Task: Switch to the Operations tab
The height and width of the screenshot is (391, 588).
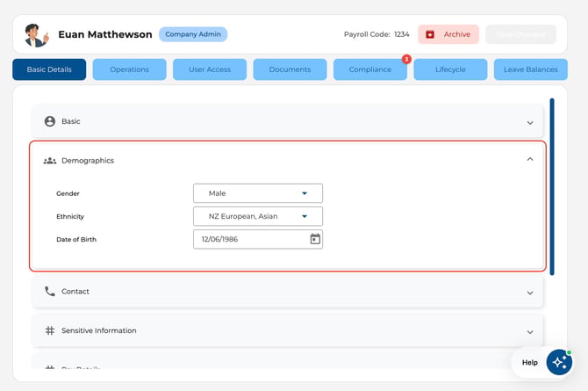Action: click(129, 69)
